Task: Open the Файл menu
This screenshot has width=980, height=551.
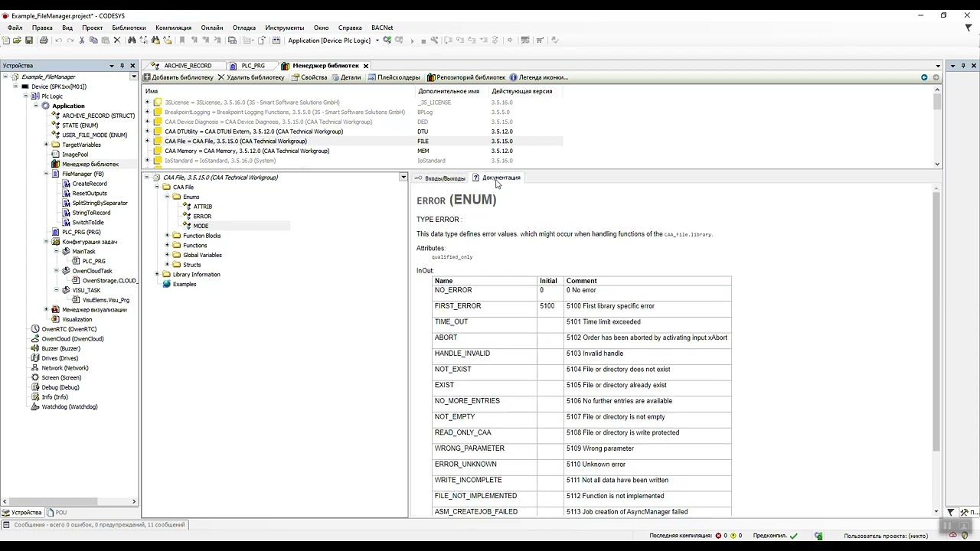Action: click(x=15, y=28)
